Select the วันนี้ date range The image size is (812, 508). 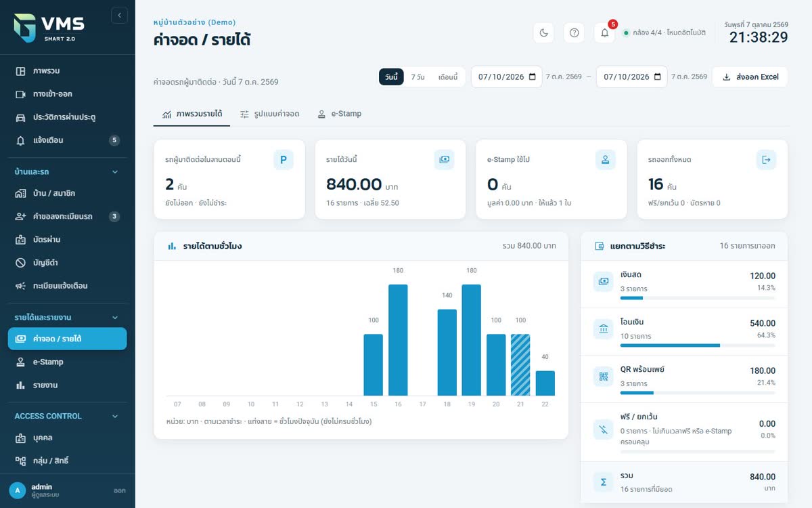[x=392, y=77]
